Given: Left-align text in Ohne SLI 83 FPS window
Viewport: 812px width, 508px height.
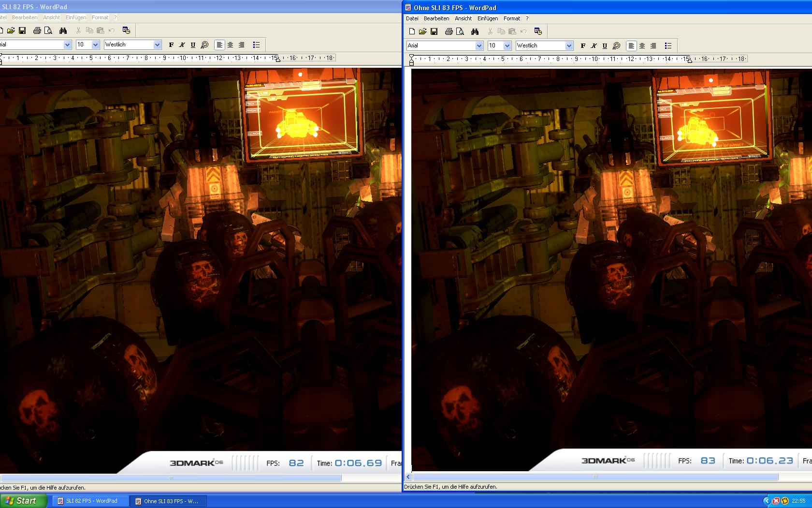Looking at the screenshot, I should [631, 45].
